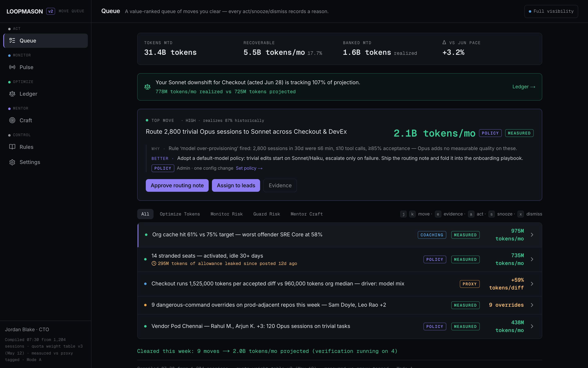Click Route 2,800 trivial Opus sessions title
Screen dimensions: 588x368
click(x=246, y=131)
